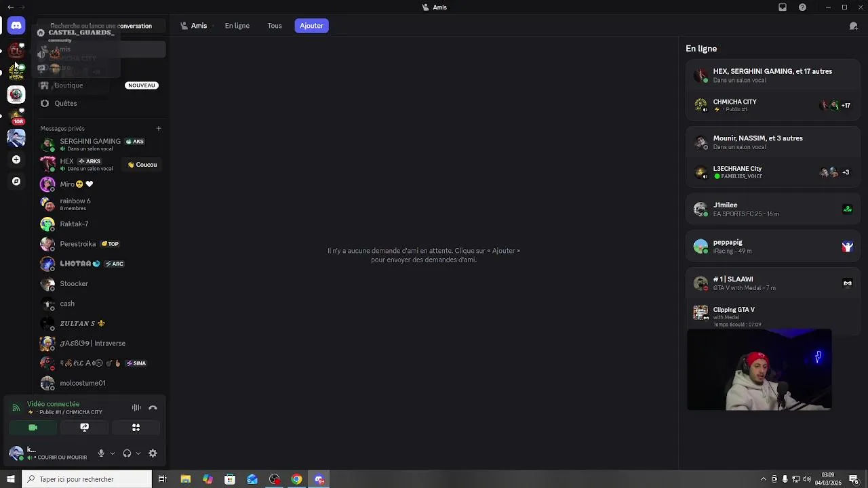Mute the microphone
The height and width of the screenshot is (488, 868).
(x=101, y=453)
